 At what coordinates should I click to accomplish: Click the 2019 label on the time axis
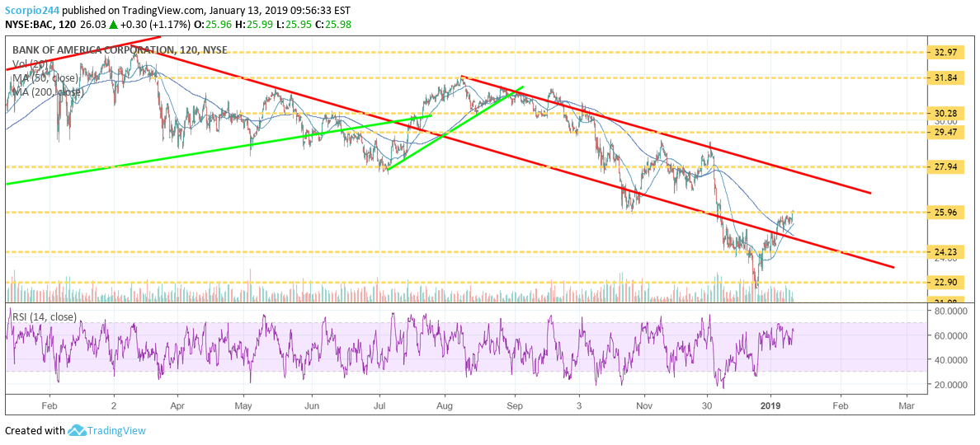(x=771, y=405)
